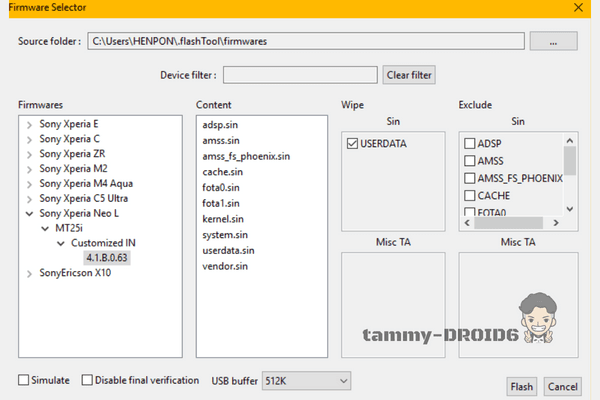Check the AMSS_FS_PHOENIX exclude checkbox

pos(470,178)
